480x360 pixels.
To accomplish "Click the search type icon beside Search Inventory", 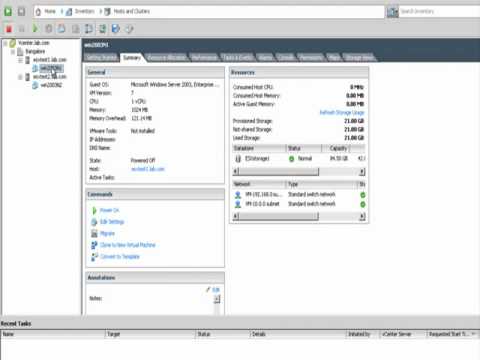I will click(x=392, y=12).
